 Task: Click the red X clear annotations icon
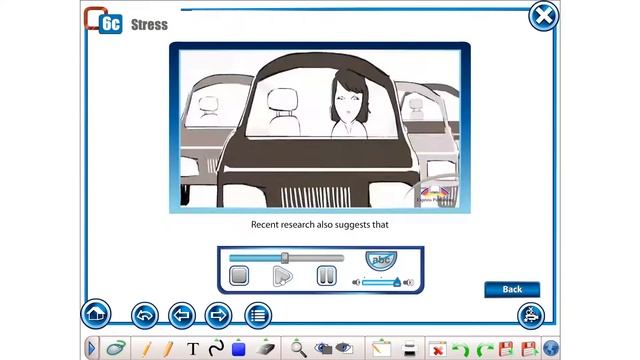[438, 349]
